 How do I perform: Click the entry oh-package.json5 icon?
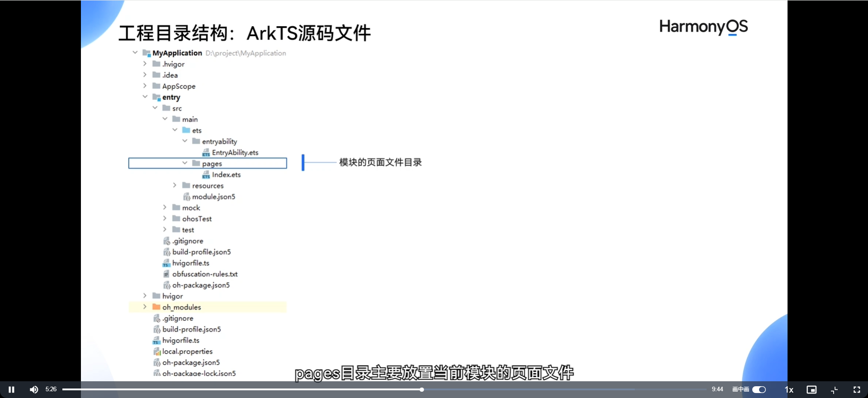tap(166, 285)
